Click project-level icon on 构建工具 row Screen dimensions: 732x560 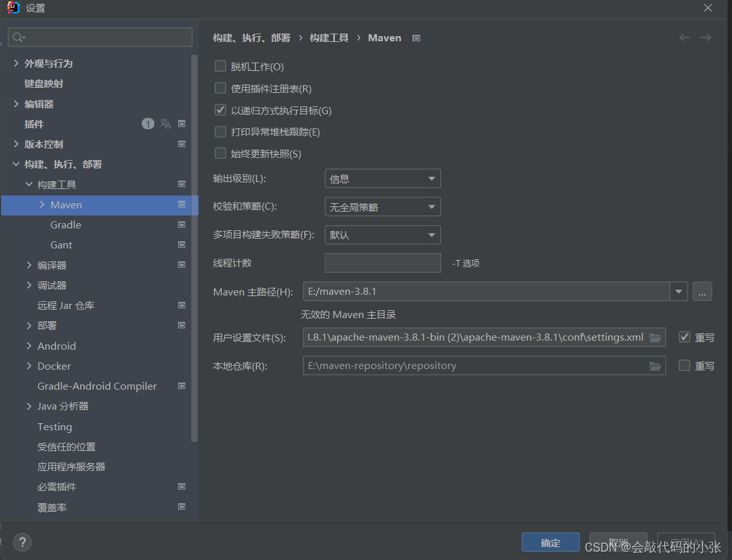click(x=181, y=184)
